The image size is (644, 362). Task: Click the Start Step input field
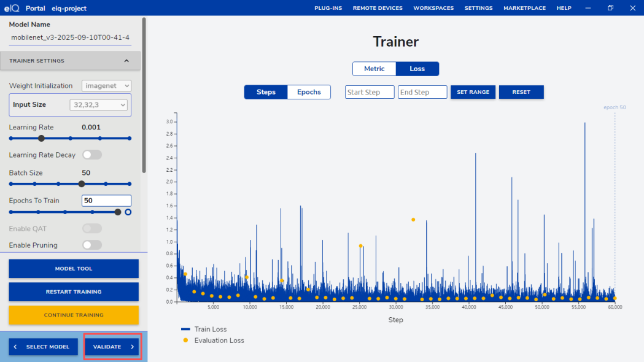[370, 92]
